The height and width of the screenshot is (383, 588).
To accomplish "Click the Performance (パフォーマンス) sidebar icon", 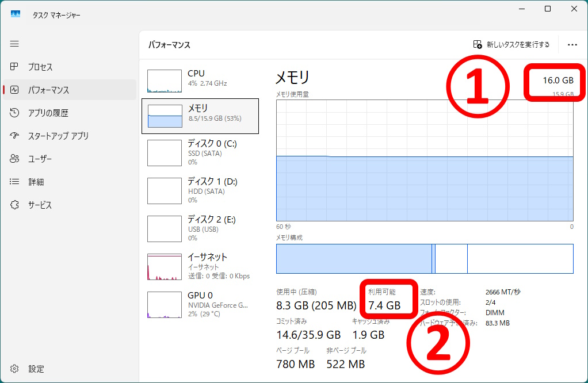I will (x=14, y=90).
